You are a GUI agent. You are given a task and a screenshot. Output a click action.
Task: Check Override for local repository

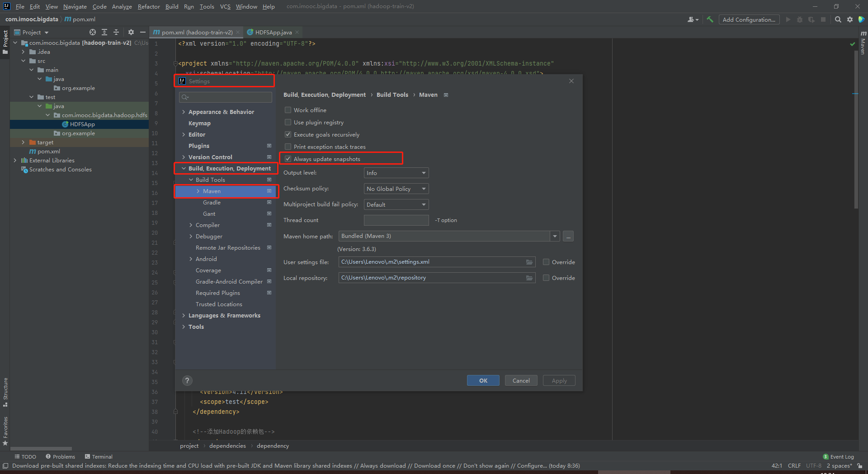point(546,278)
